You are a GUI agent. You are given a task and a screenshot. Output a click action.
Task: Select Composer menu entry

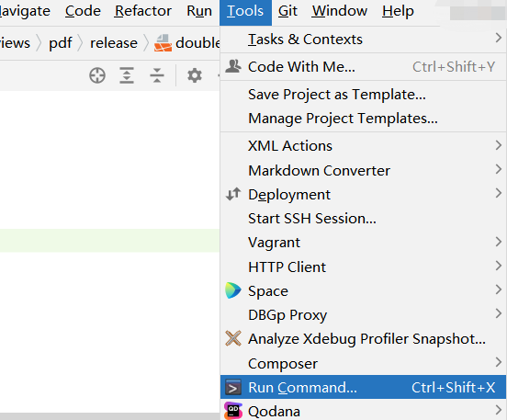tap(363, 363)
